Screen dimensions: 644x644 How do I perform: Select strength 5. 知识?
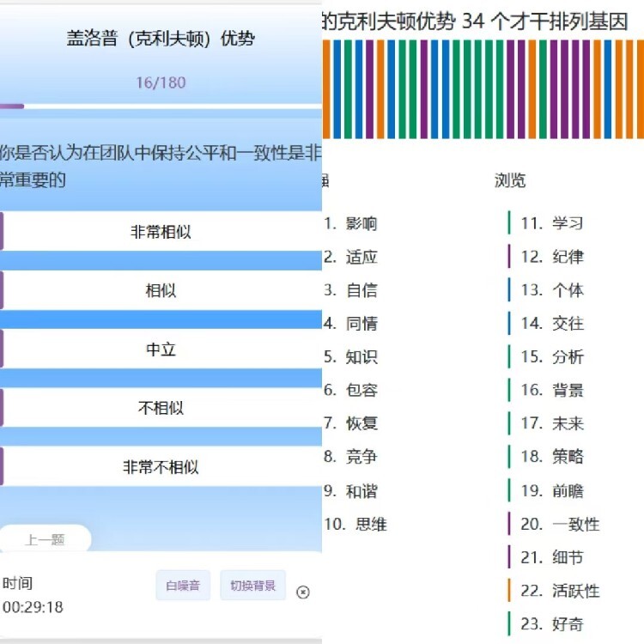pyautogui.click(x=350, y=357)
